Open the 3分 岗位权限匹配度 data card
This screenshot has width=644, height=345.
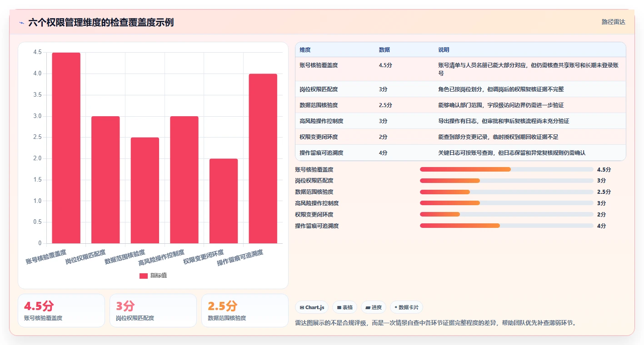tap(153, 310)
